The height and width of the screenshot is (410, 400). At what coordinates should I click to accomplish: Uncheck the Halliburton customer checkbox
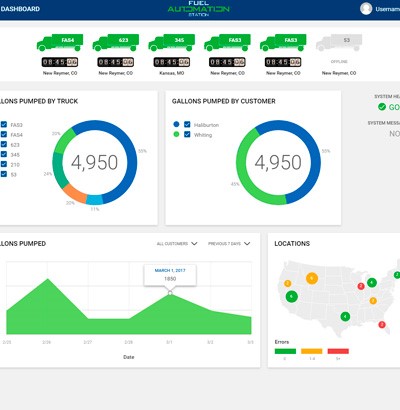[187, 124]
